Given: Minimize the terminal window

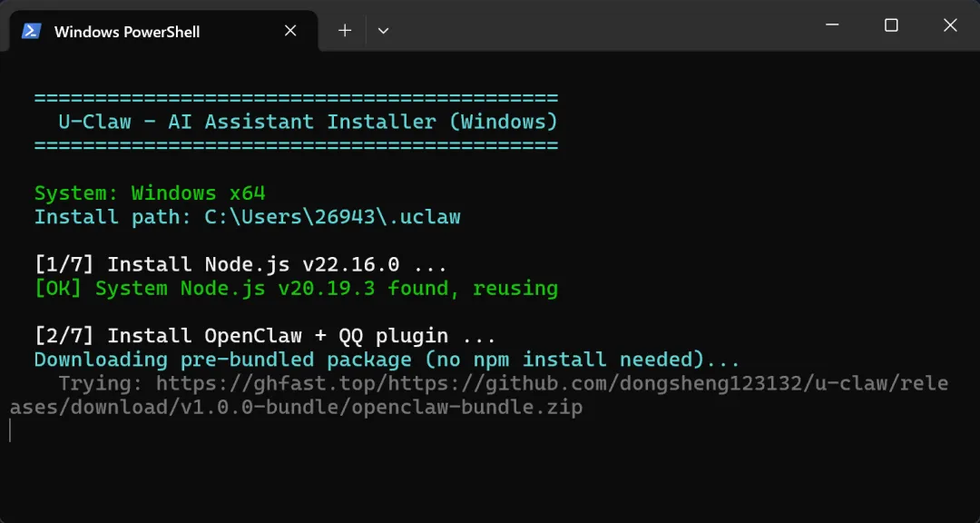Looking at the screenshot, I should coord(832,25).
